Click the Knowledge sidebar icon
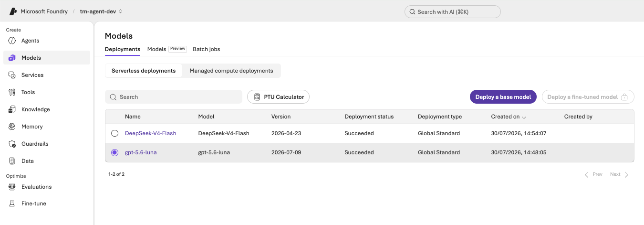Viewport: 644px width, 225px height. (12, 109)
